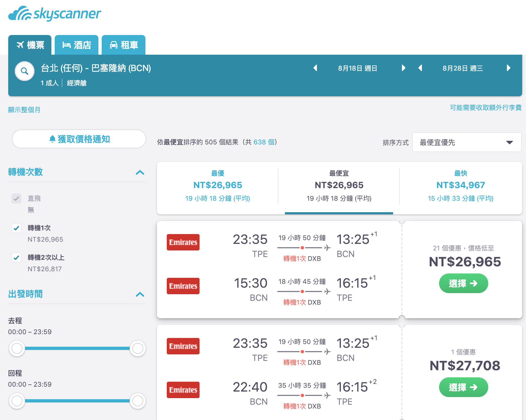Click the 1 個優惠 text
Viewport: 526px width, 420px height.
(463, 352)
